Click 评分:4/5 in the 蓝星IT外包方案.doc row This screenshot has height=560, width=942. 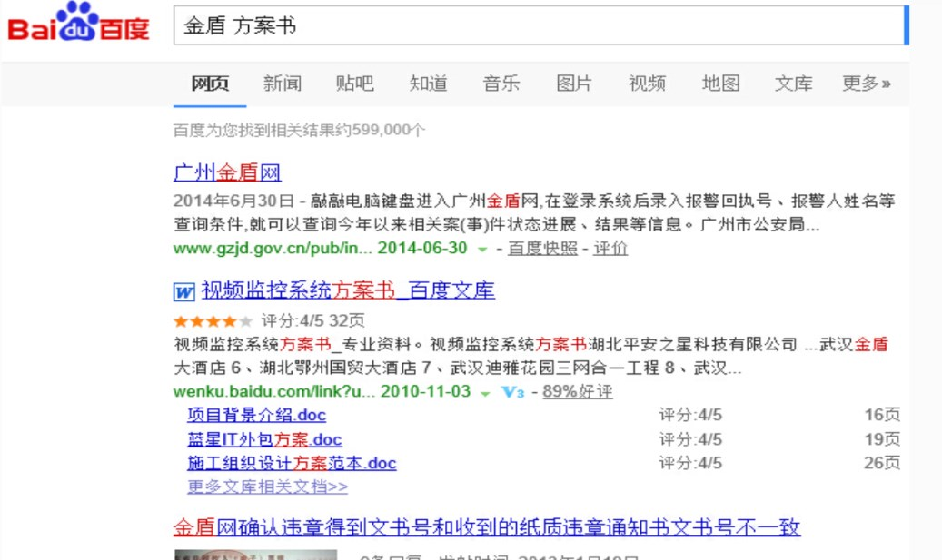690,439
